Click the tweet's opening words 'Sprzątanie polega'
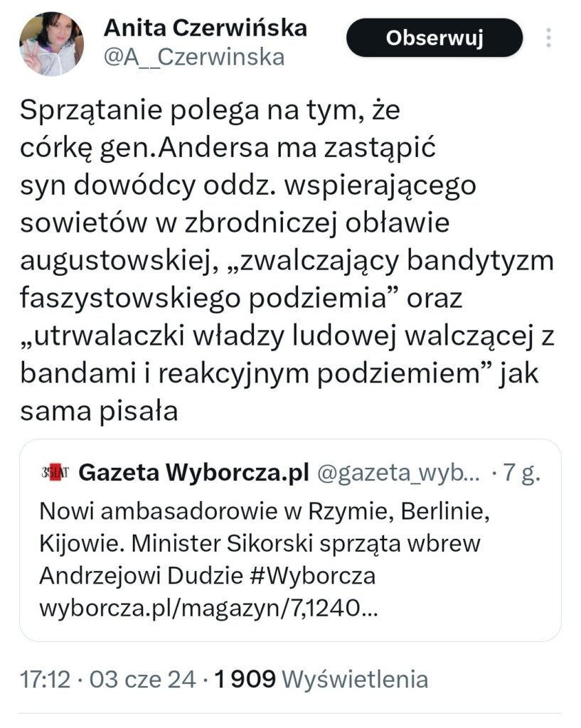This screenshot has height=728, width=581. [x=127, y=110]
